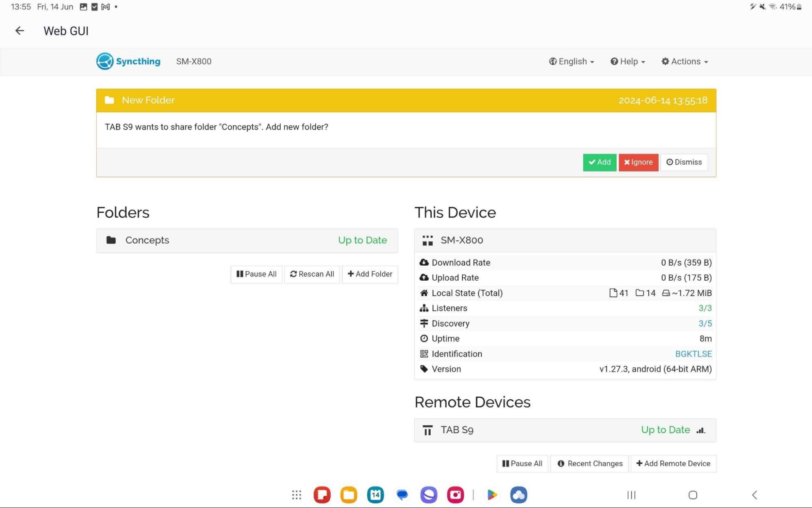Image resolution: width=812 pixels, height=508 pixels.
Task: Click the SM-X800 device identicon
Action: [427, 240]
